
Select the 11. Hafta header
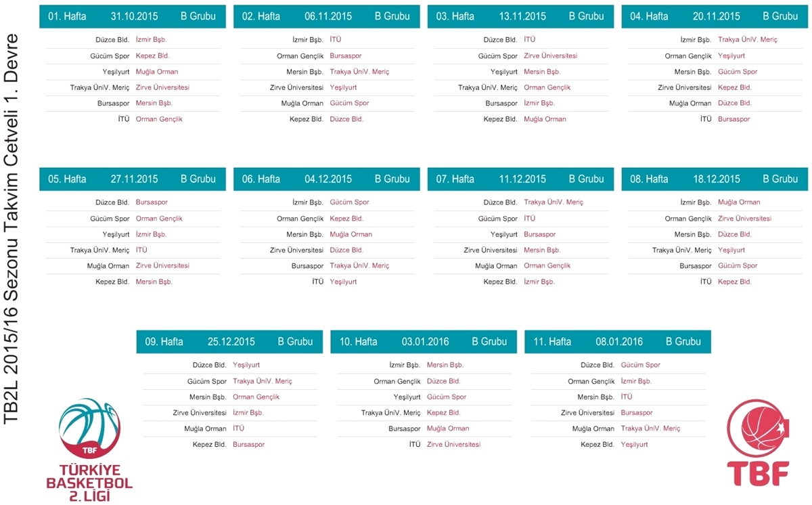click(x=552, y=342)
